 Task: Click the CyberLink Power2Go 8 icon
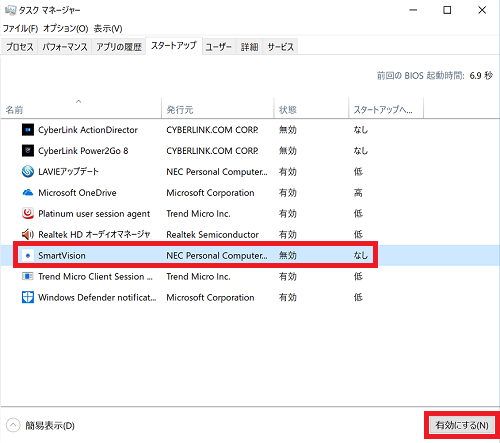point(28,151)
